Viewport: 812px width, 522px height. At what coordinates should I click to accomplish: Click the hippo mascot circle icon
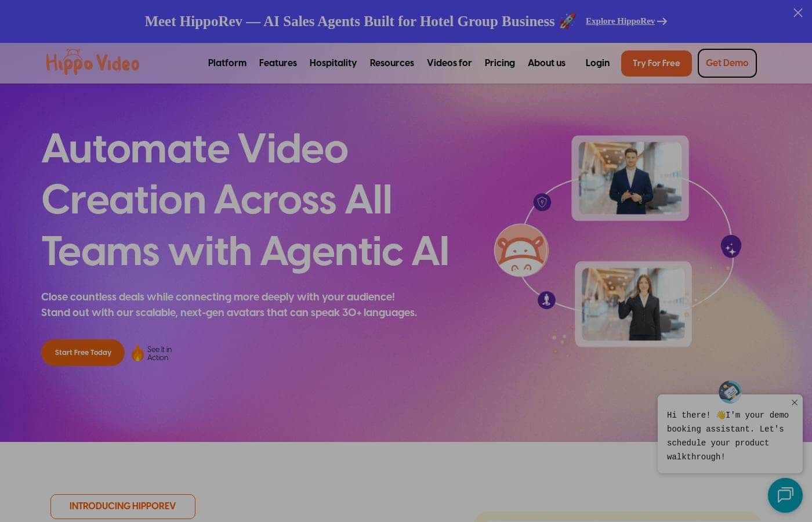click(x=521, y=251)
